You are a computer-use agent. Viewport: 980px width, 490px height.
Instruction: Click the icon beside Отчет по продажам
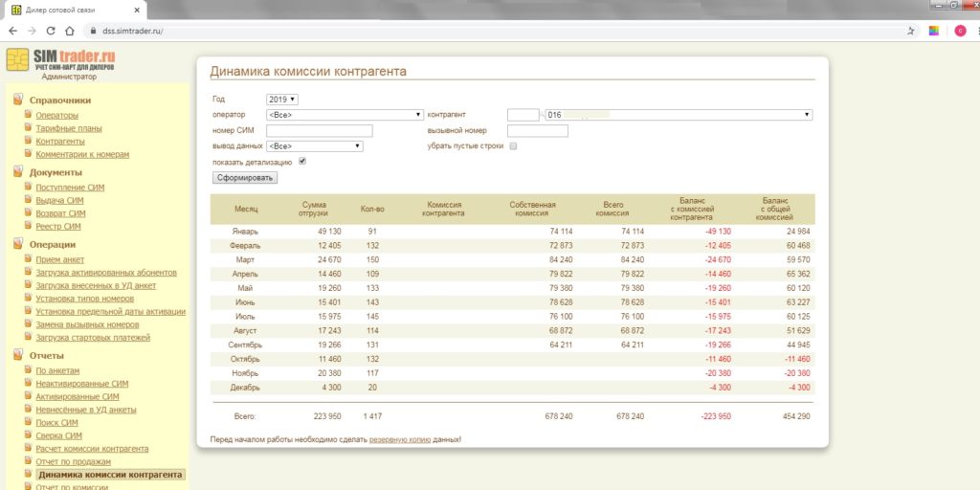28,460
